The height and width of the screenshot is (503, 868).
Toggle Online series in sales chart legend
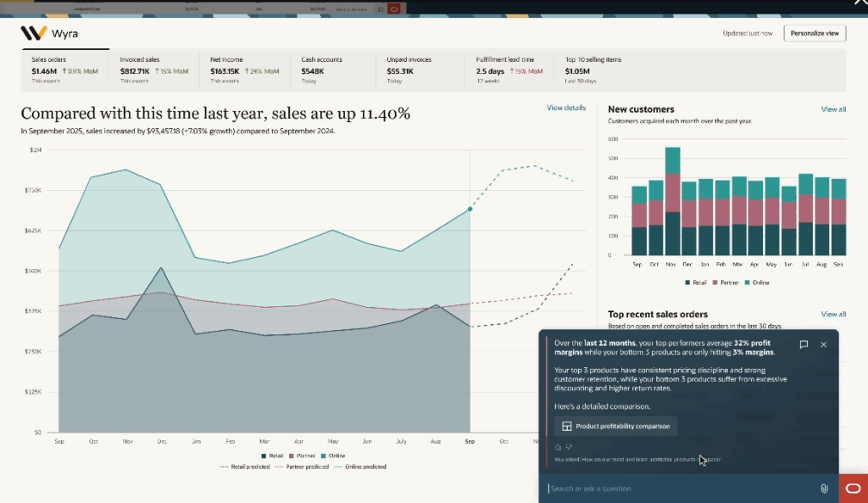(x=334, y=456)
